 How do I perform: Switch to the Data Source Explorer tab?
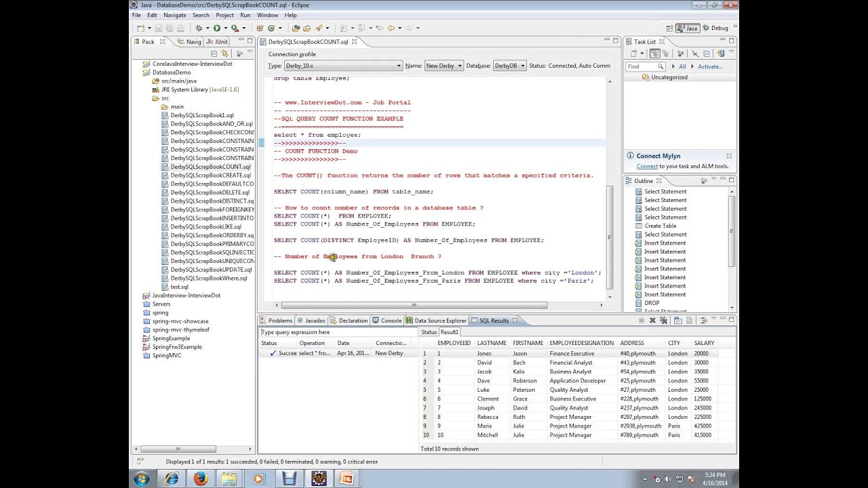(437, 321)
